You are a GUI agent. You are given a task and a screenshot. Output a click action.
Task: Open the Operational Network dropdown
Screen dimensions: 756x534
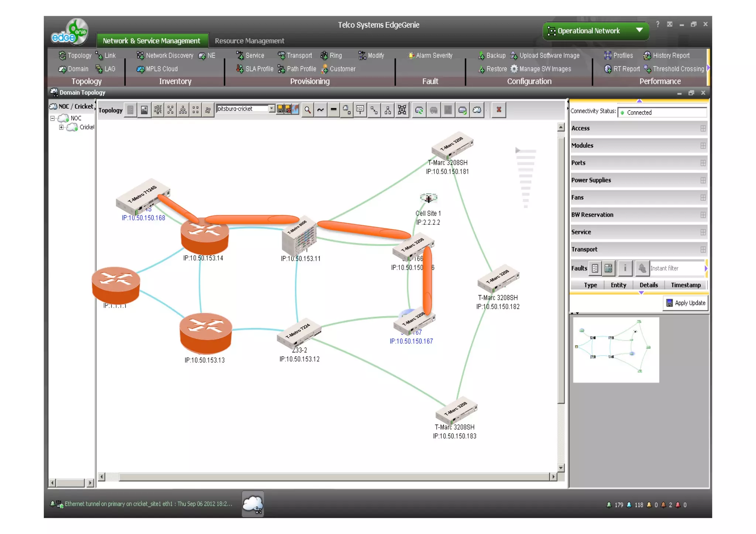(x=639, y=31)
